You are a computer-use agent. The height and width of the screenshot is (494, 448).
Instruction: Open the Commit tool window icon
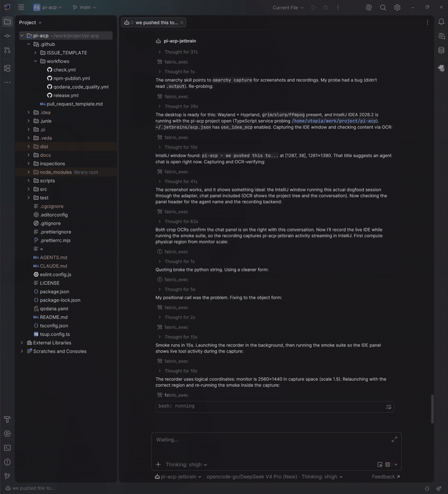point(7,36)
